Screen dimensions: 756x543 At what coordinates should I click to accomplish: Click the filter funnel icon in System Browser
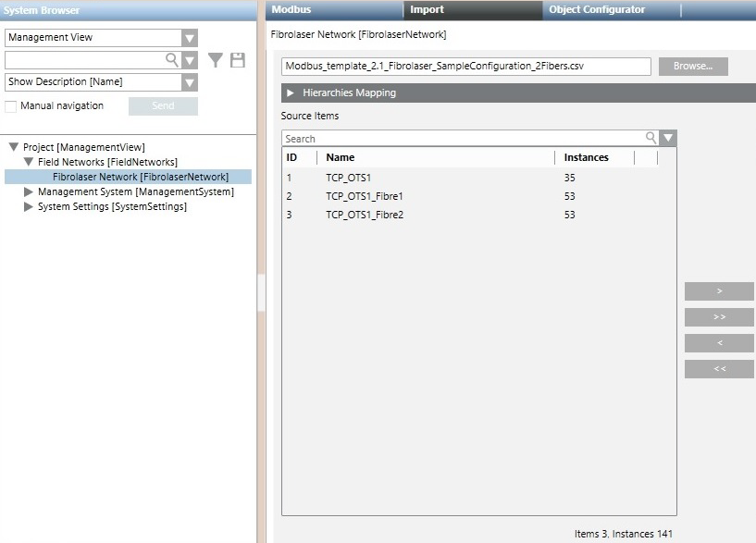coord(216,60)
